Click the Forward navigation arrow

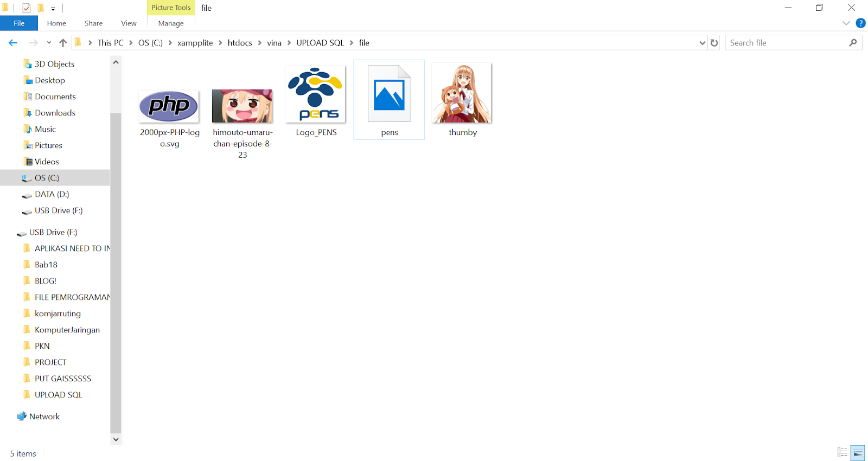point(34,43)
